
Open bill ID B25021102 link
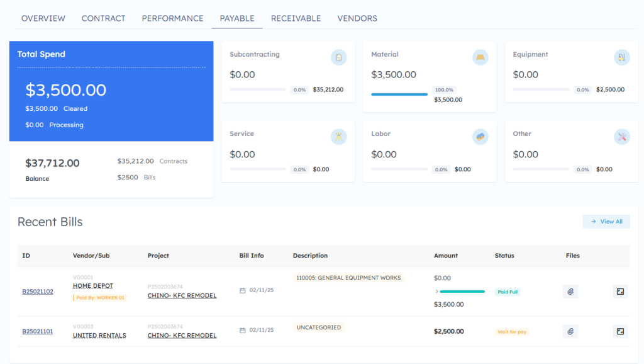click(x=38, y=292)
